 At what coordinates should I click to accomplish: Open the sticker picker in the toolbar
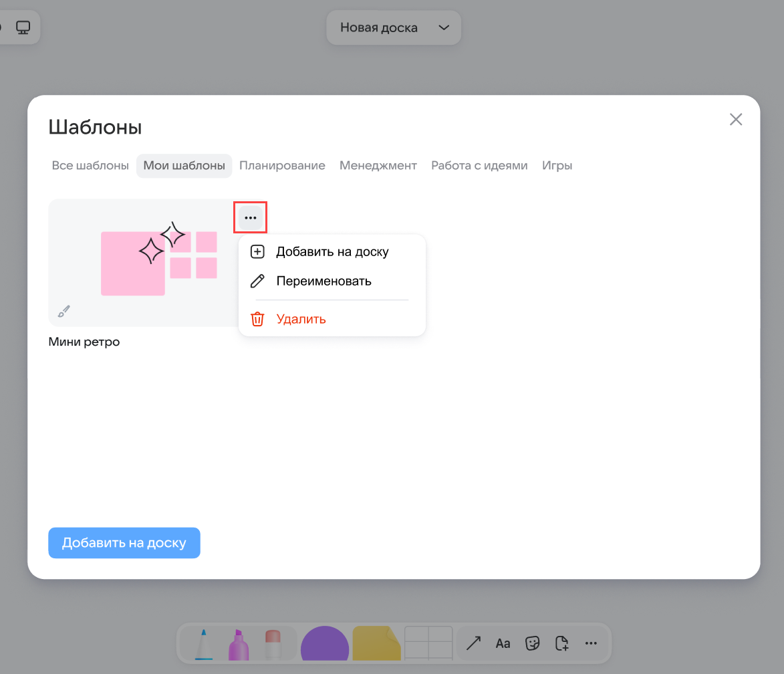tap(533, 643)
